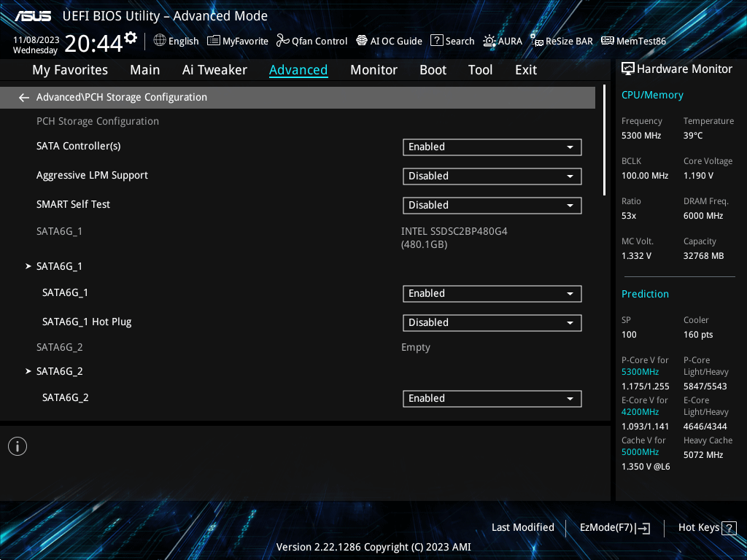Switch to the Boot tab
Viewport: 747px width, 560px height.
pos(433,70)
